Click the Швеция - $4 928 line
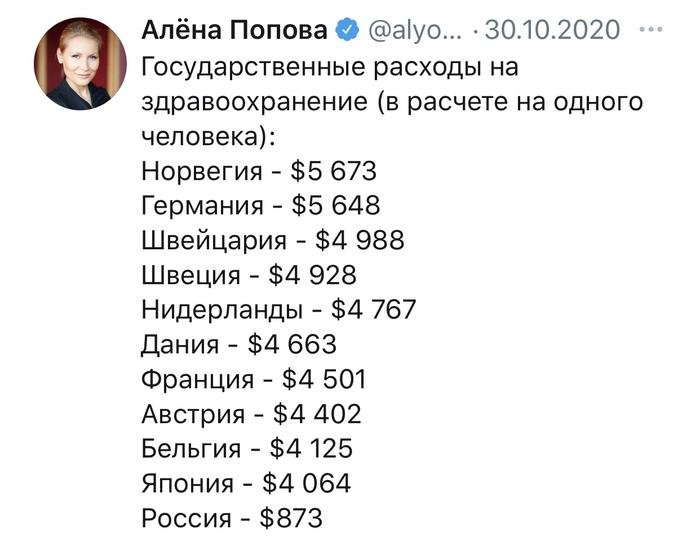This screenshot has height=547, width=700. pyautogui.click(x=250, y=274)
